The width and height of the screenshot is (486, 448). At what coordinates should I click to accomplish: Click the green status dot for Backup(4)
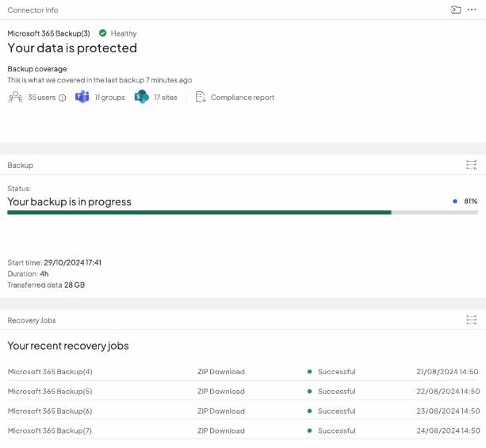(x=309, y=371)
